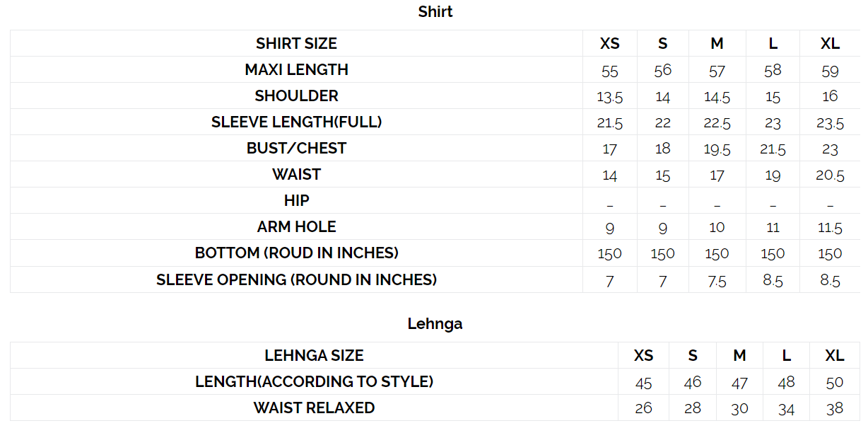Select the ARM HOLE row label
The width and height of the screenshot is (868, 433).
pos(296,227)
